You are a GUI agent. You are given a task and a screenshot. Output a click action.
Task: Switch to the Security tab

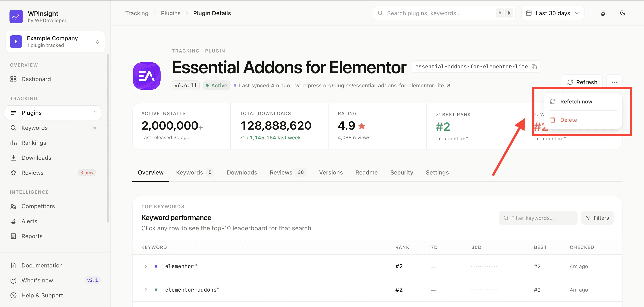click(402, 173)
